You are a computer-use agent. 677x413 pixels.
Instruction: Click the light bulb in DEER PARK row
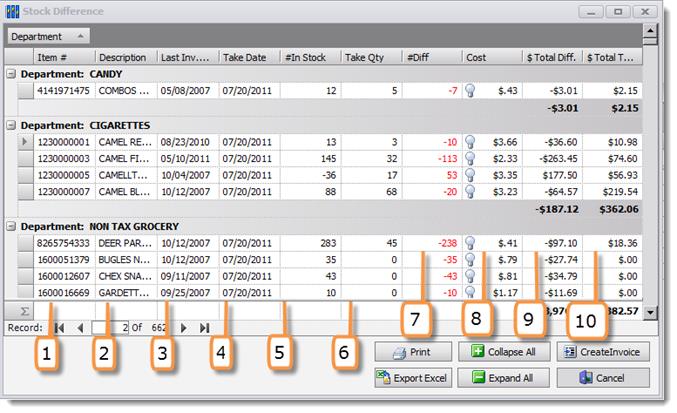pyautogui.click(x=470, y=242)
